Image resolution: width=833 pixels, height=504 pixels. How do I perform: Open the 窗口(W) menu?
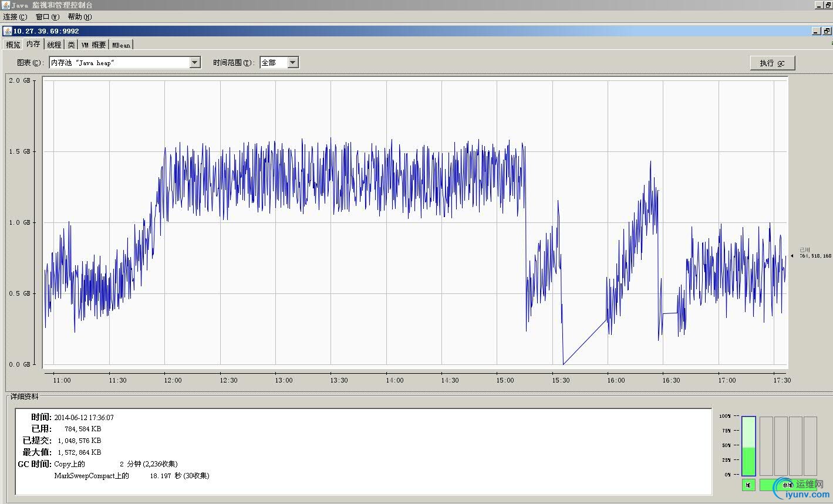click(48, 17)
